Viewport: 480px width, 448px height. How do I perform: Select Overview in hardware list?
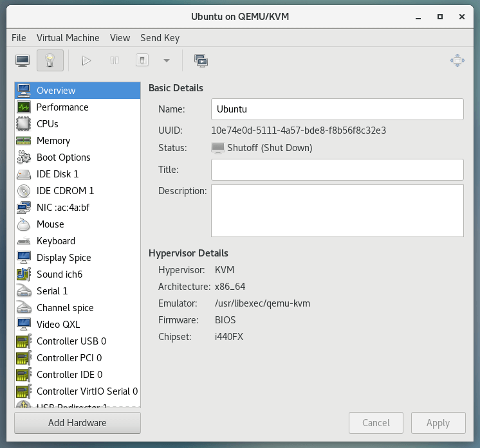click(77, 91)
